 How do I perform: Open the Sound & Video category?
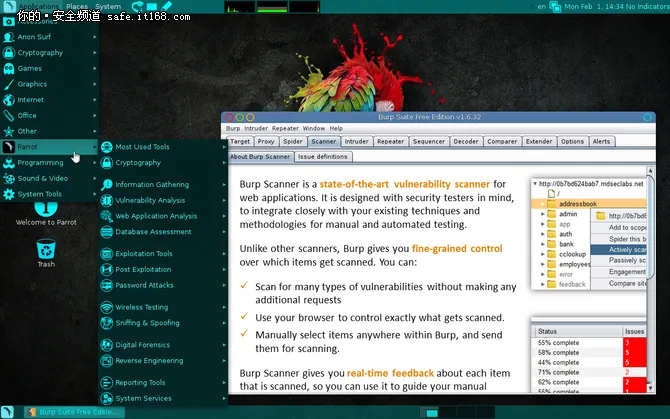click(x=49, y=178)
